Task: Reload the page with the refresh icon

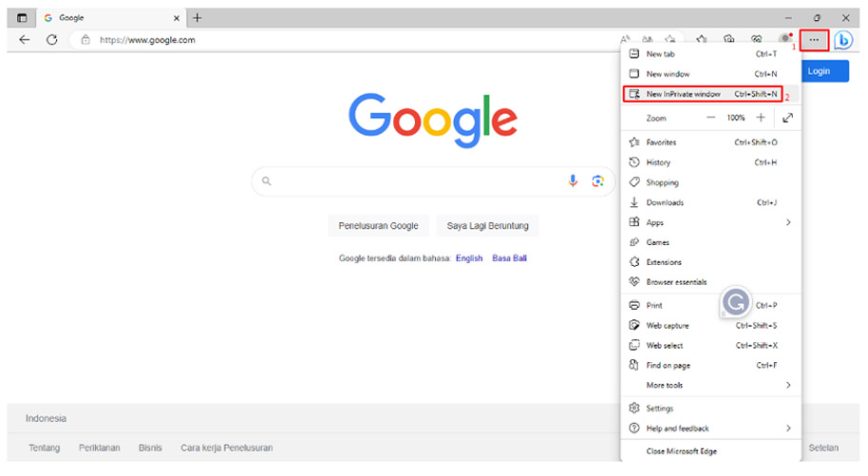Action: coord(52,40)
